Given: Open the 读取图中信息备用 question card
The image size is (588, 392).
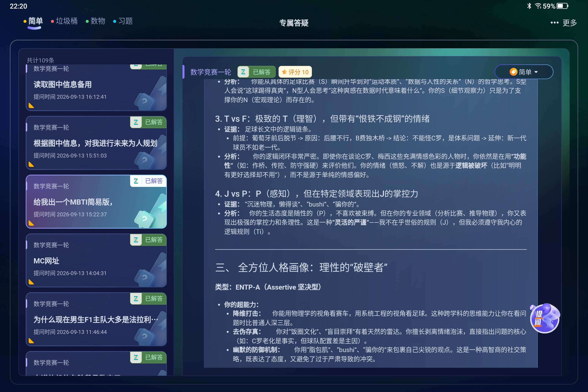Looking at the screenshot, I should 96,87.
